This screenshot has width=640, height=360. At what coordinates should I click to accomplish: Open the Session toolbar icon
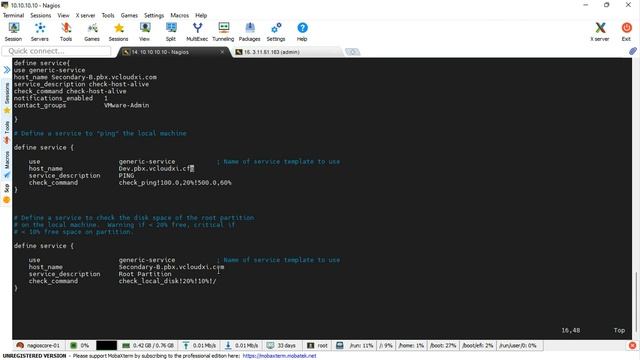[13, 32]
